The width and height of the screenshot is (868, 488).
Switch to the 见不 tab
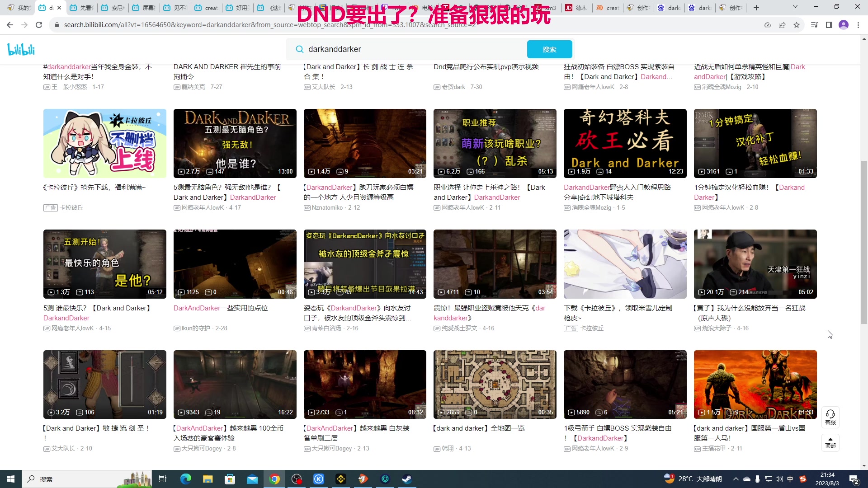click(x=175, y=8)
